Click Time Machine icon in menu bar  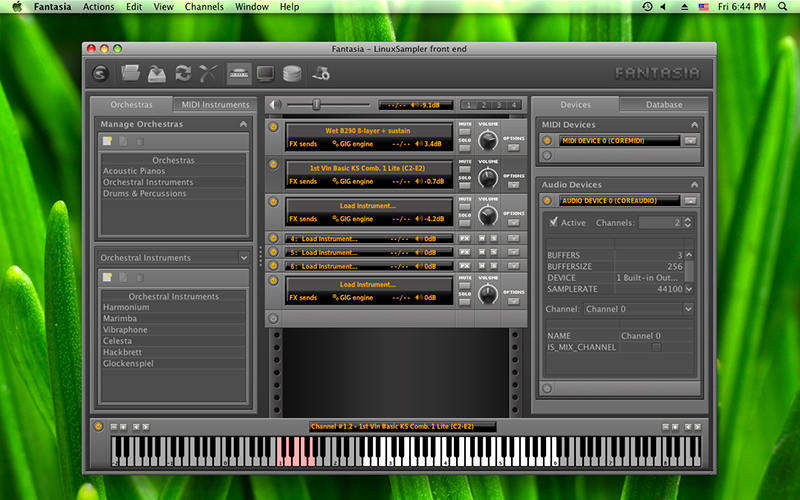(x=647, y=7)
